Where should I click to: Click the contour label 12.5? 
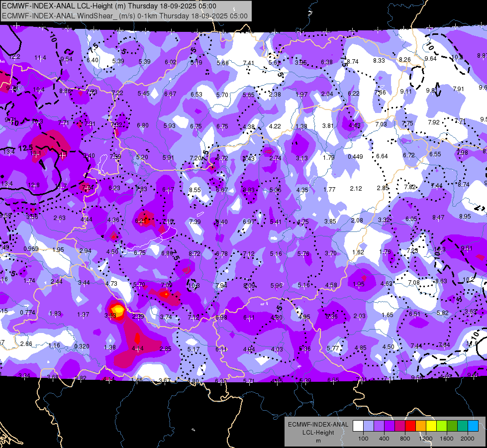pyautogui.click(x=25, y=148)
